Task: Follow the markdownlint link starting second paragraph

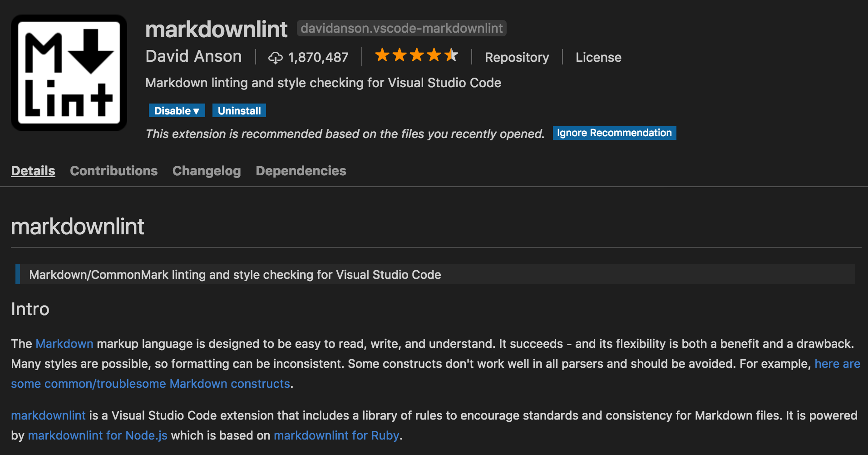Action: click(48, 415)
